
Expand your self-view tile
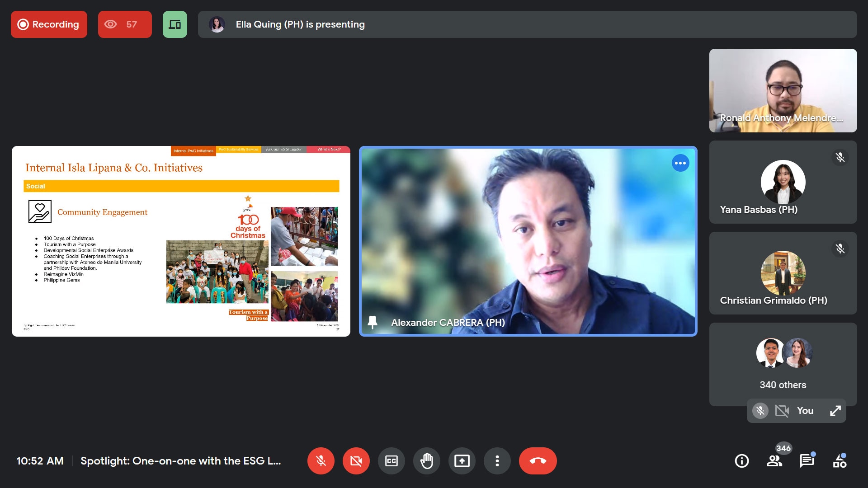835,411
